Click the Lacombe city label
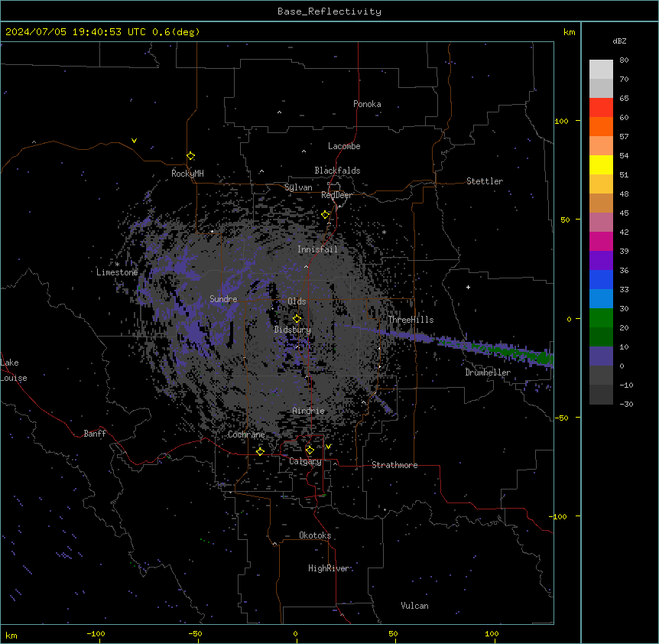This screenshot has height=644, width=659. pos(344,146)
